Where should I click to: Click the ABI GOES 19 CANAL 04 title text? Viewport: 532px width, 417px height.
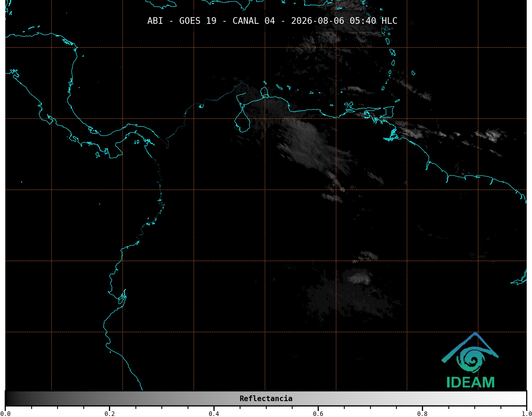(272, 21)
